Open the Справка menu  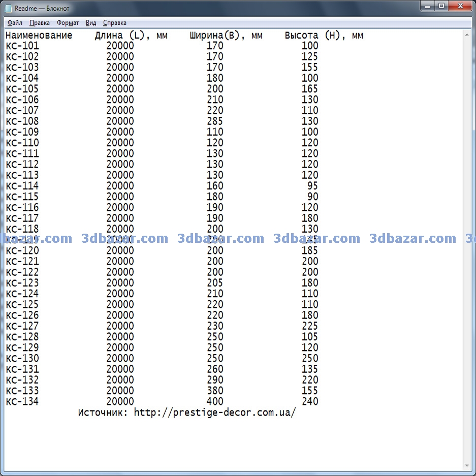(115, 23)
